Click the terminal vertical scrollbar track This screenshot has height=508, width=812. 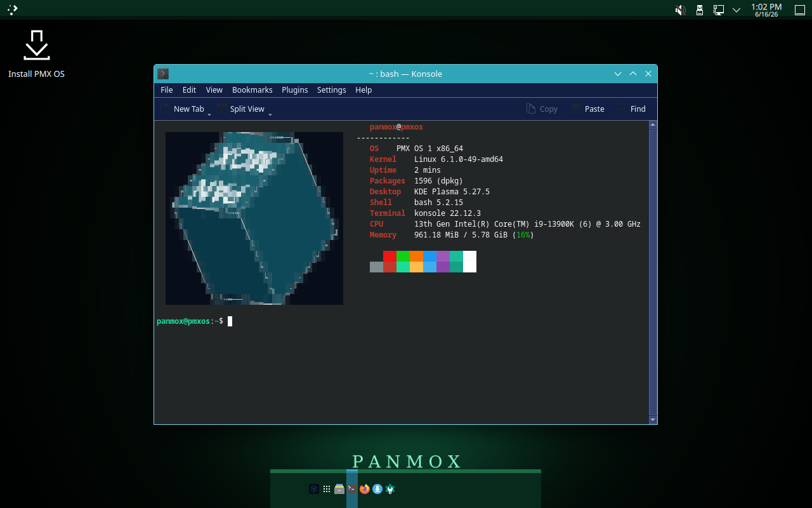tap(653, 272)
